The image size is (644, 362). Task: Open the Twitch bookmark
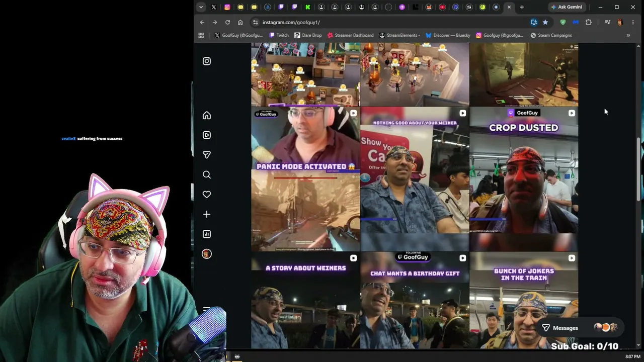click(x=279, y=35)
